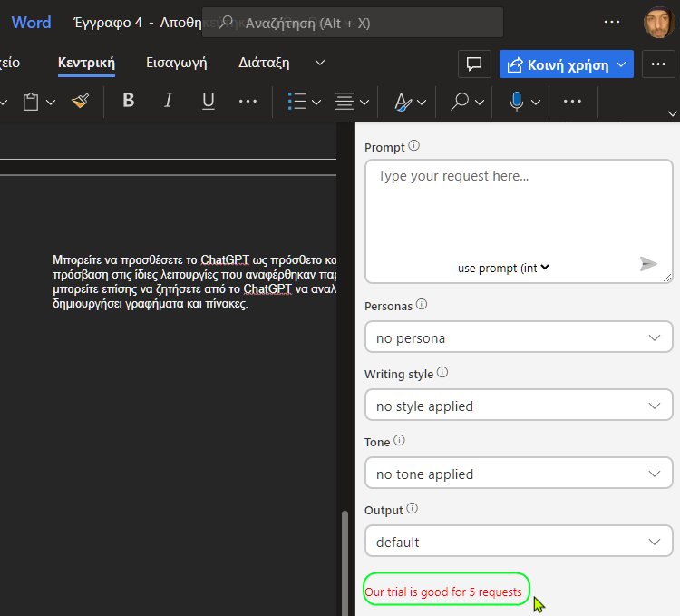Viewport: 680px width, 616px height.
Task: Expand the Tone dropdown
Action: tap(519, 474)
